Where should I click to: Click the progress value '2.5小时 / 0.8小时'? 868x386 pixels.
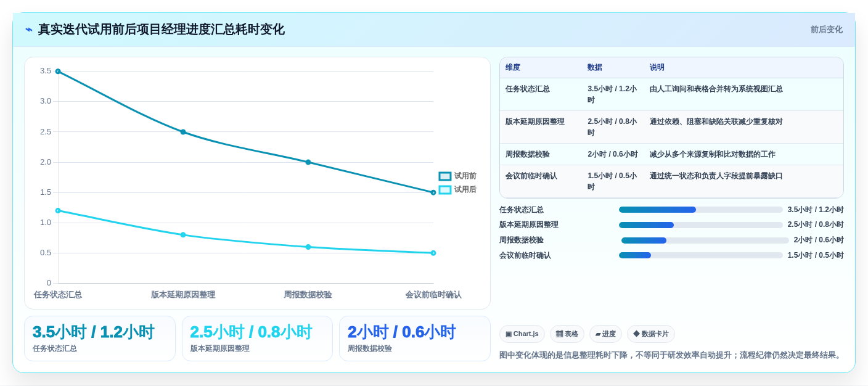(816, 225)
